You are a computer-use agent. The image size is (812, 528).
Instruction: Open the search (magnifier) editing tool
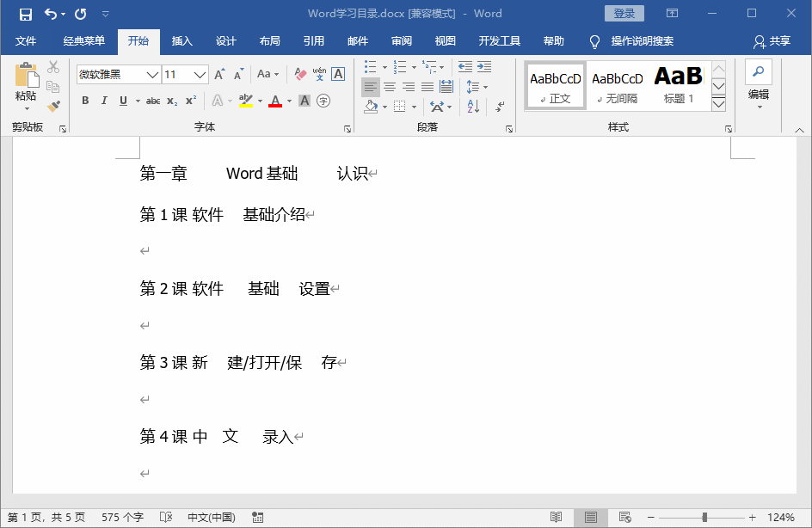pos(758,71)
